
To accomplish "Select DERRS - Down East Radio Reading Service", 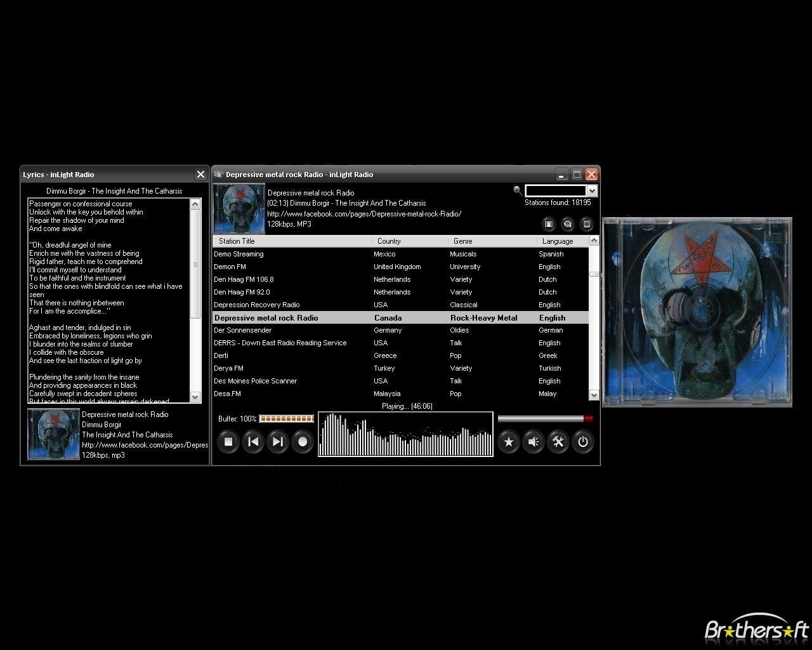I will click(x=400, y=343).
